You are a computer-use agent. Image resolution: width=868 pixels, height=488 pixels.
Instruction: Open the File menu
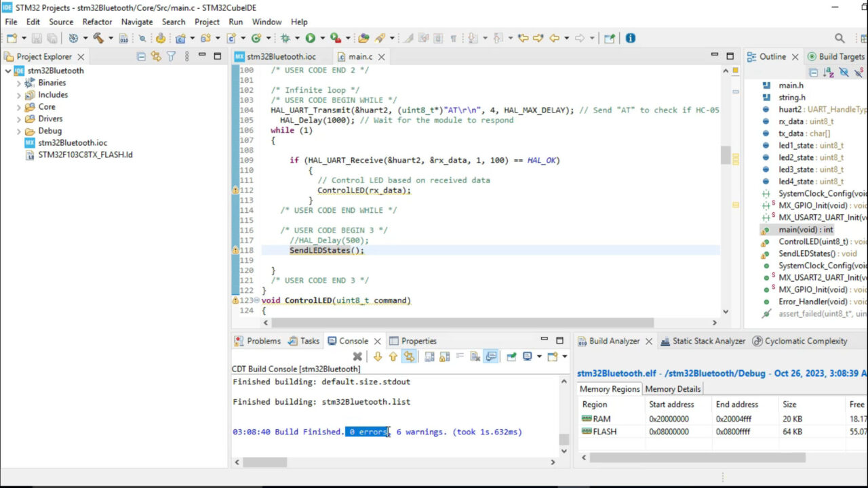tap(12, 22)
